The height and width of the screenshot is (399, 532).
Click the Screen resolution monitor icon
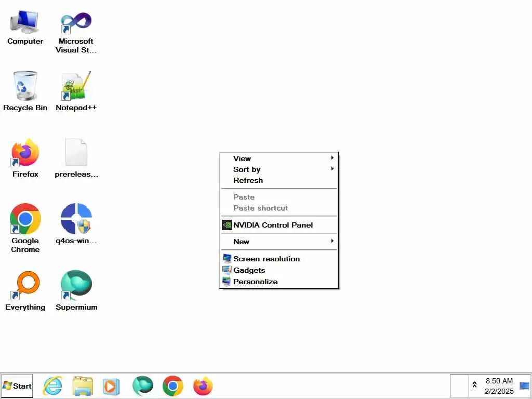(227, 259)
